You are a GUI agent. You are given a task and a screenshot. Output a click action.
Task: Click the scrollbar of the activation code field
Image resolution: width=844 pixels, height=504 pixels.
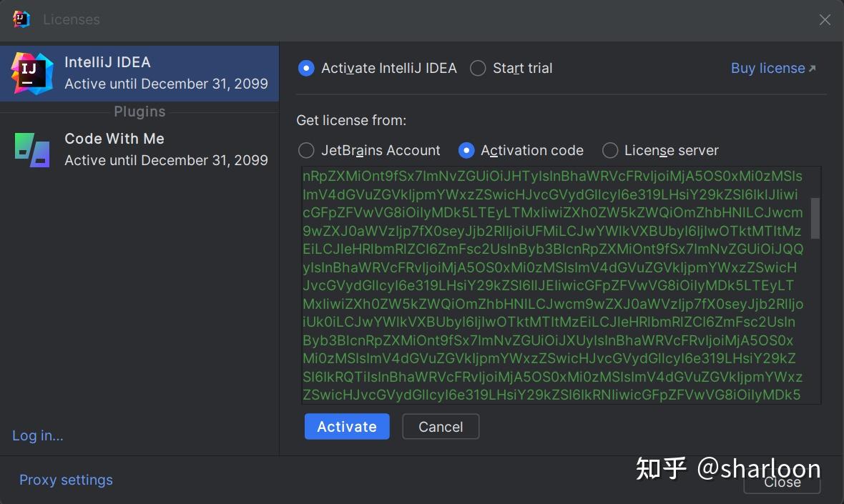pos(815,214)
